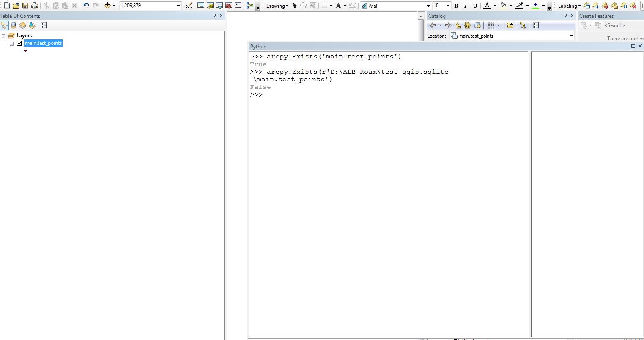Open the ArcToolbox window
Image resolution: width=644 pixels, height=340 pixels.
[229, 6]
